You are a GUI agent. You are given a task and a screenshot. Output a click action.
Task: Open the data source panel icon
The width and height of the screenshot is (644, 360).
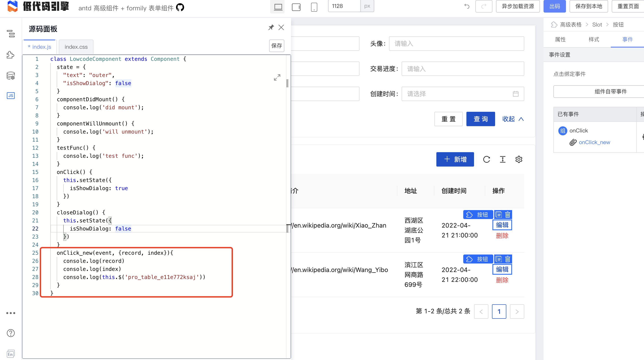11,76
